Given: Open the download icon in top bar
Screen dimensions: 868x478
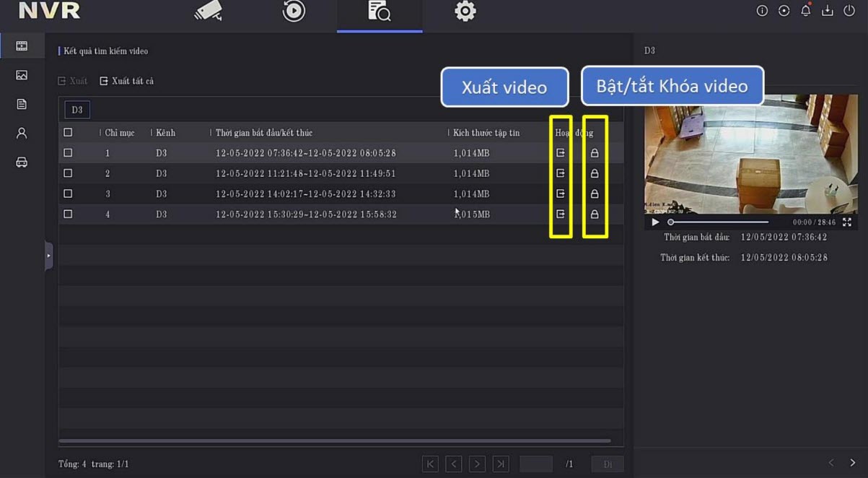Looking at the screenshot, I should (x=828, y=11).
